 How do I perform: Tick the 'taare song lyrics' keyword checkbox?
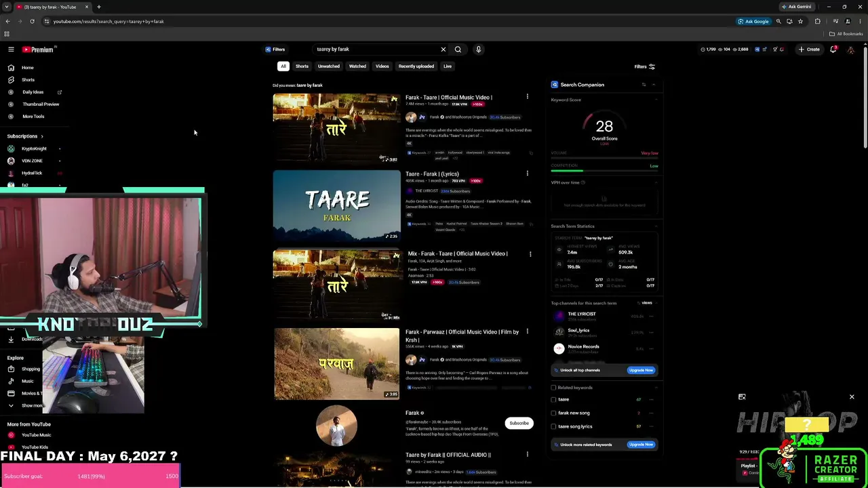[x=553, y=426]
